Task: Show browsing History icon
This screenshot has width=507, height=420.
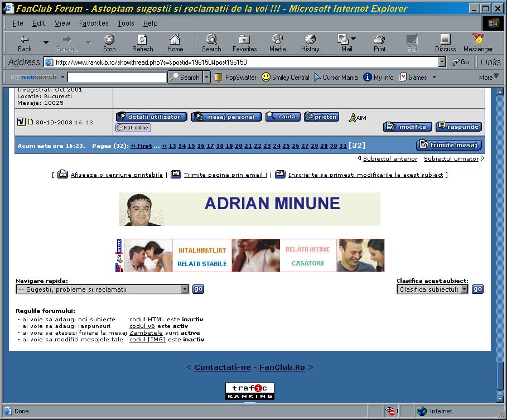Action: [310, 44]
